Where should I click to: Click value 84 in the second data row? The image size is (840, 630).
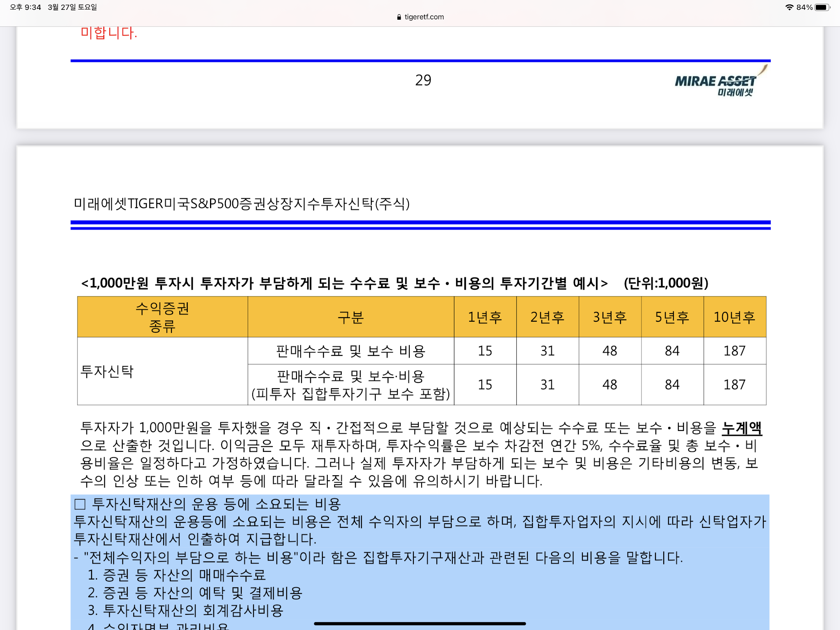[x=672, y=385]
